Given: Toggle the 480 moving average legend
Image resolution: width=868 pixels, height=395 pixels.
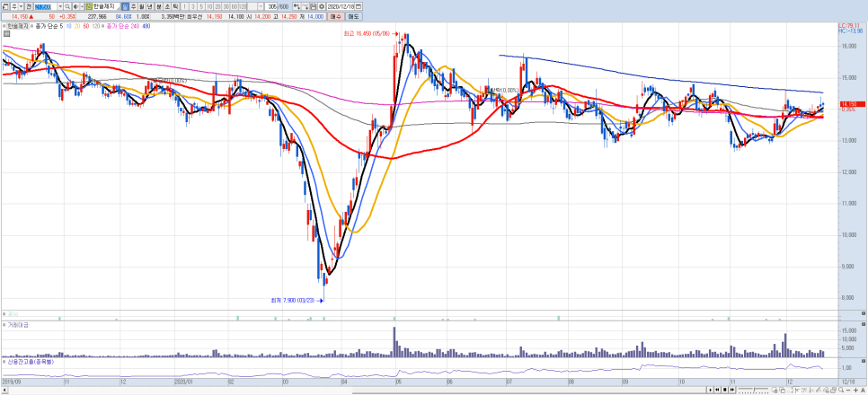Looking at the screenshot, I should tap(146, 26).
